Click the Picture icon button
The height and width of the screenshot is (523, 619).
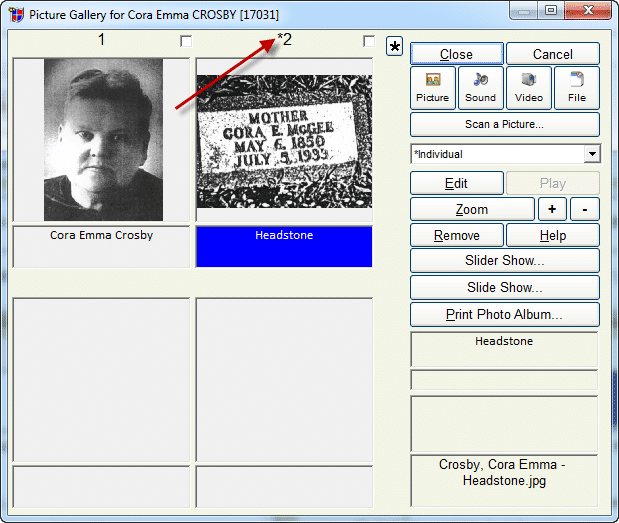point(432,88)
